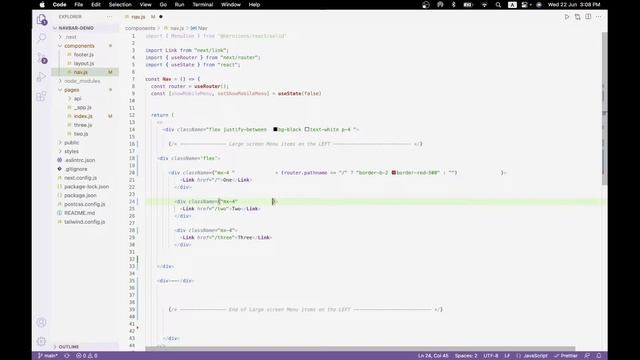Open the Terminal menu
This screenshot has height=360, width=640.
[x=203, y=5]
